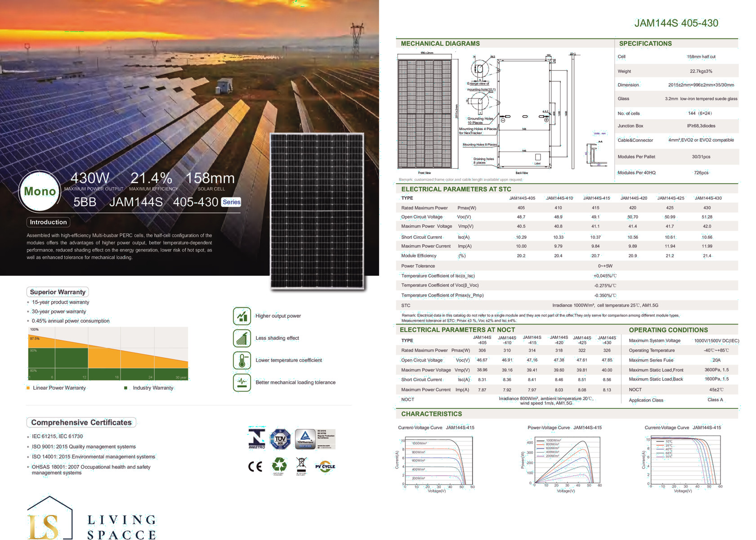Click the orange Linear Power Warranty swatch
Screen dimensions: 756x540
coord(28,388)
